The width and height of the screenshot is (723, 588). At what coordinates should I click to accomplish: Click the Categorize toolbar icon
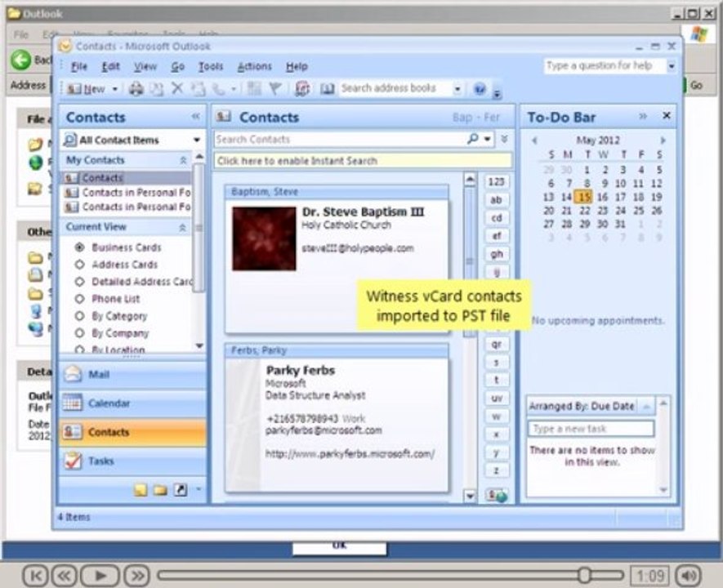253,88
